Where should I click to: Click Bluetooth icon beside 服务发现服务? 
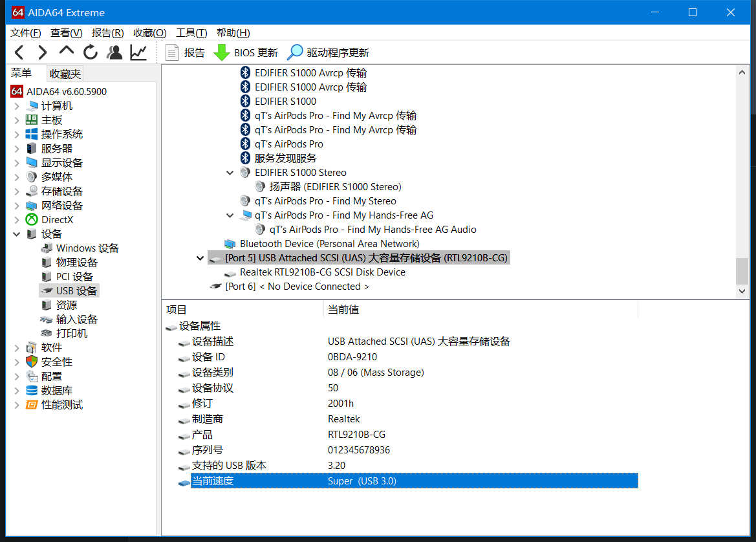coord(245,158)
